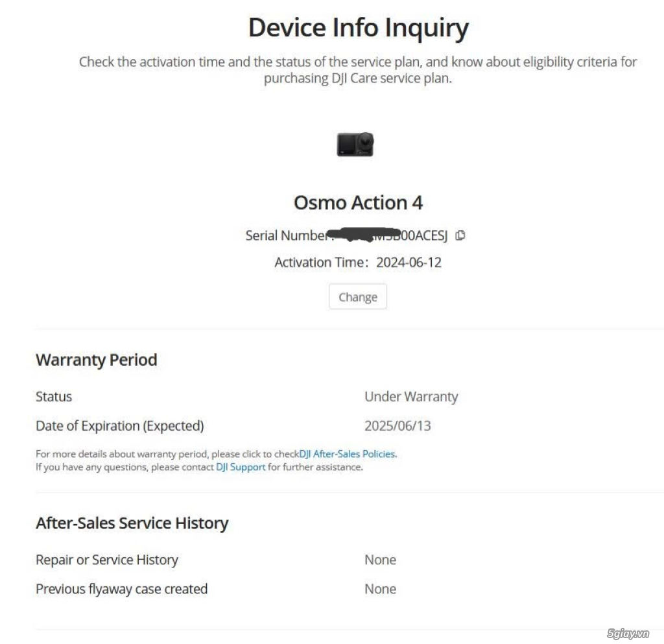Screen dimensions: 664x644
Task: Click the Warranty Period section heading
Action: pos(96,360)
